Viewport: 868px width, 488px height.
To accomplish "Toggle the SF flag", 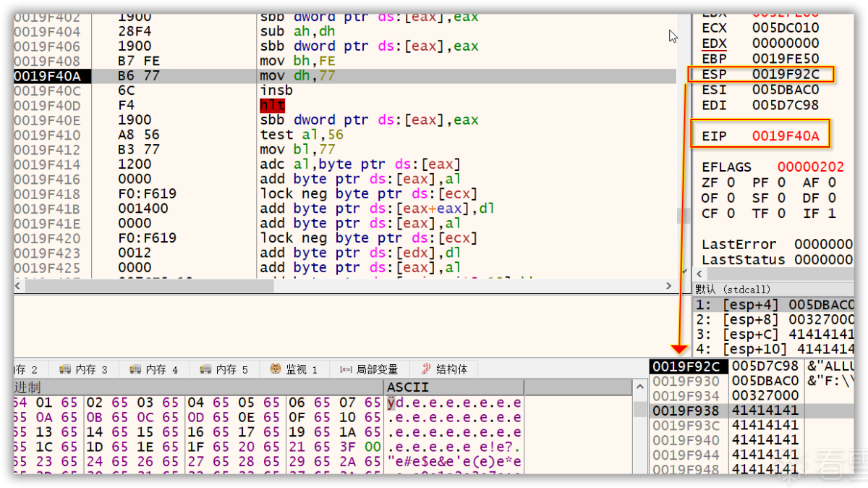I will pyautogui.click(x=769, y=198).
